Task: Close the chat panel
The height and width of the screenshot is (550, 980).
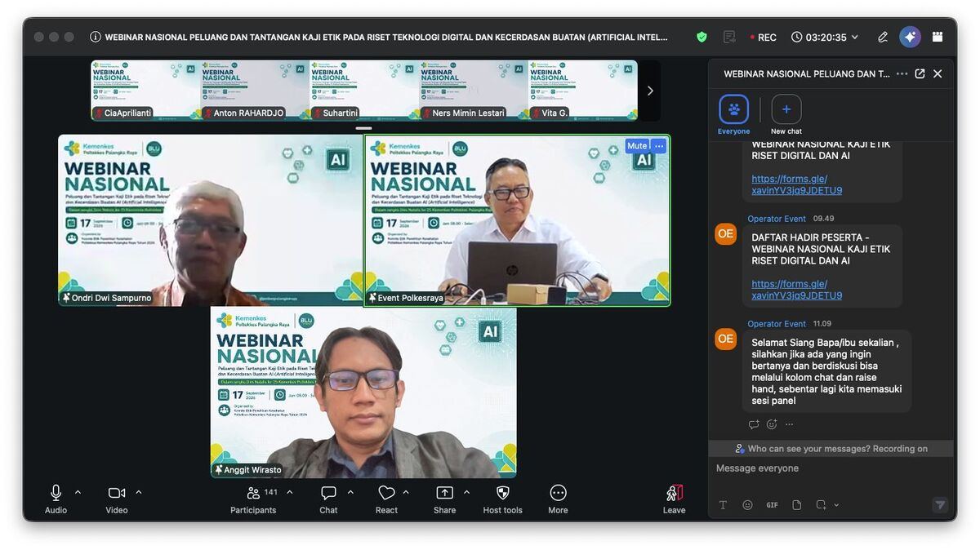Action: [x=938, y=73]
